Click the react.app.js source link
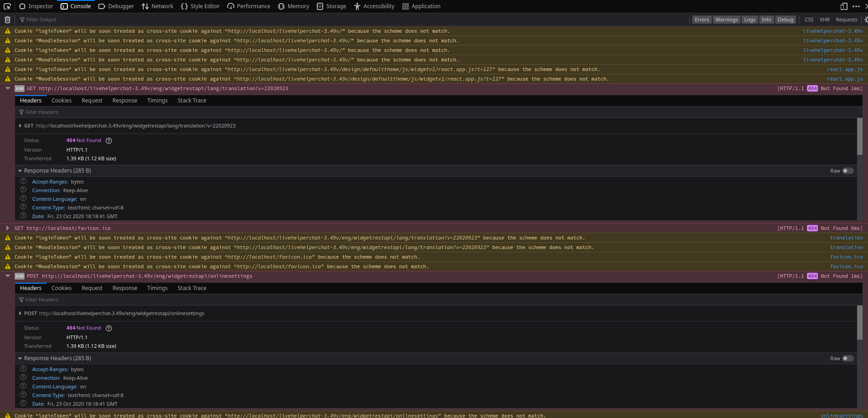 click(x=845, y=69)
